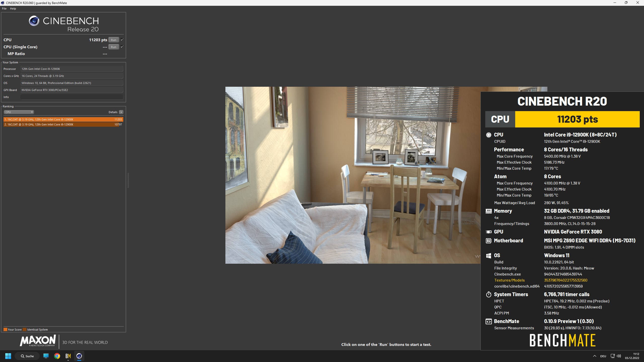Open the clock showing 11:12
The height and width of the screenshot is (362, 644).
pos(632,356)
